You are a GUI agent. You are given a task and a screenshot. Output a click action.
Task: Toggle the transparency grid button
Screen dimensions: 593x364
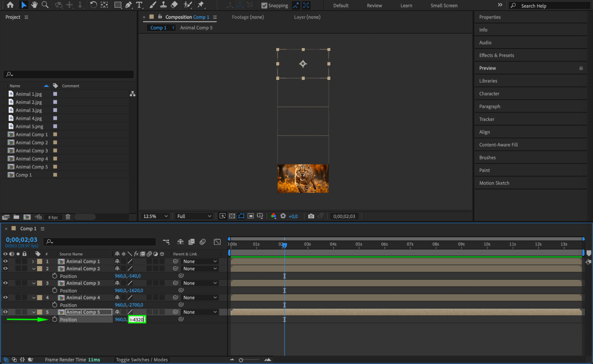coord(232,216)
